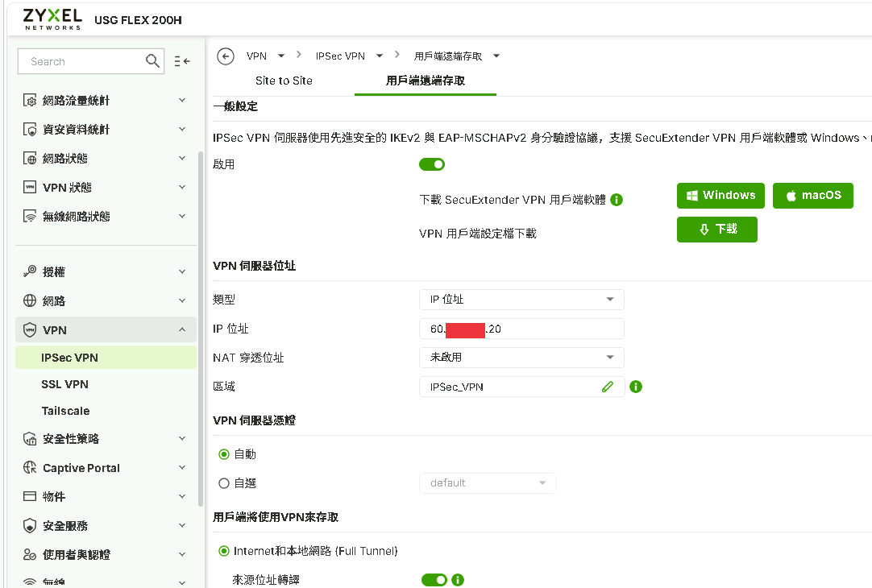Click the Zyxel Networks logo

[52, 19]
